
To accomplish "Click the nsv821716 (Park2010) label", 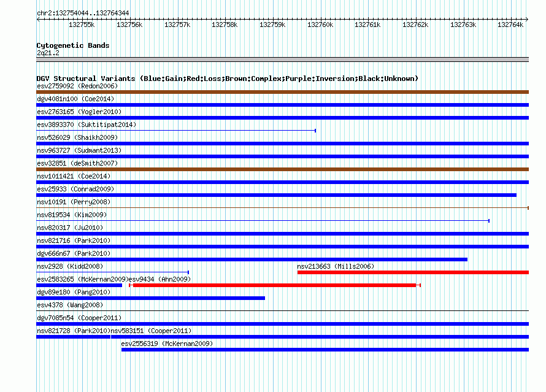I will tap(74, 240).
